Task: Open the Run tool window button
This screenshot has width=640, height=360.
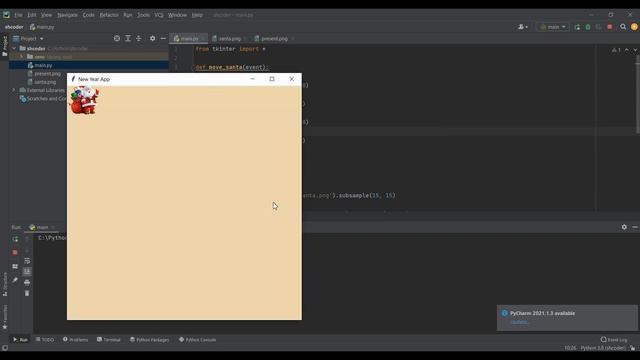Action: (x=20, y=340)
